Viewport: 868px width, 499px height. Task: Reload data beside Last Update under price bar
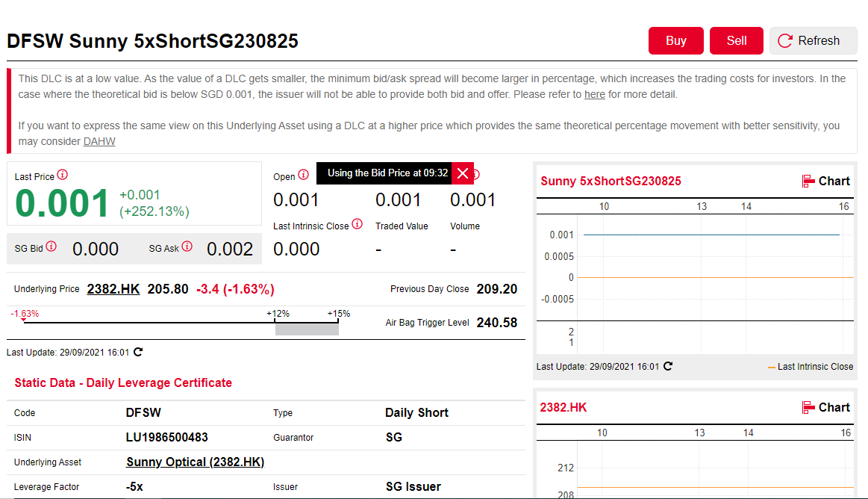click(x=138, y=352)
